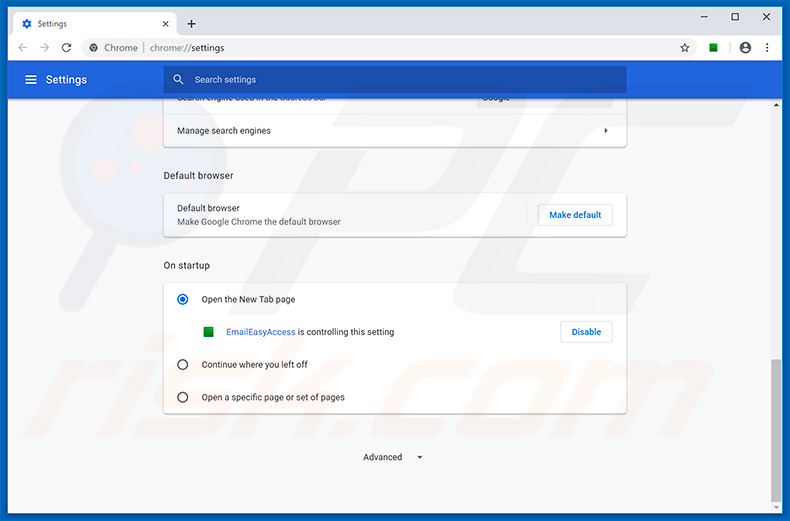Reload the settings page
The image size is (790, 521).
[67, 48]
